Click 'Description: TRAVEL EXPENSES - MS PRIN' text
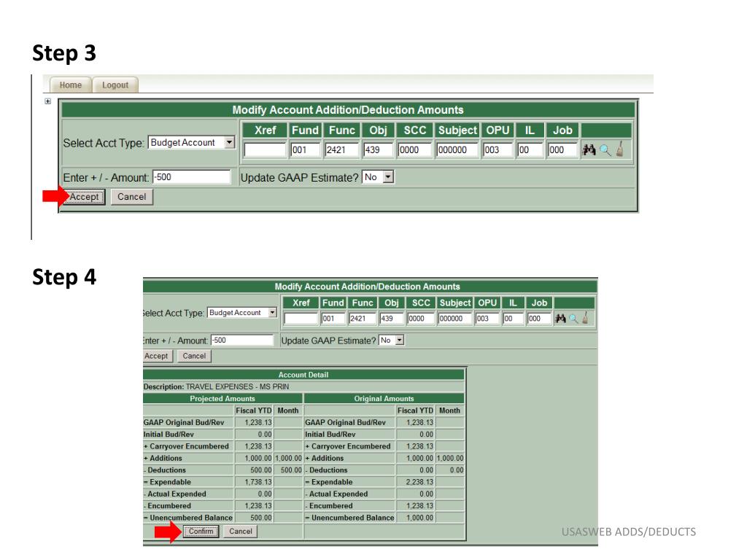Image resolution: width=747 pixels, height=560 pixels. coord(216,386)
